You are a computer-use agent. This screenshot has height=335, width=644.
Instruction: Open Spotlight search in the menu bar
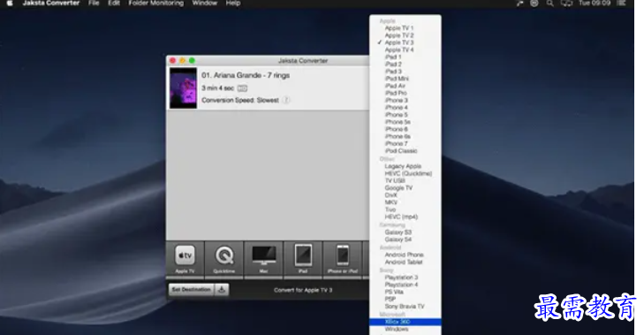click(550, 3)
